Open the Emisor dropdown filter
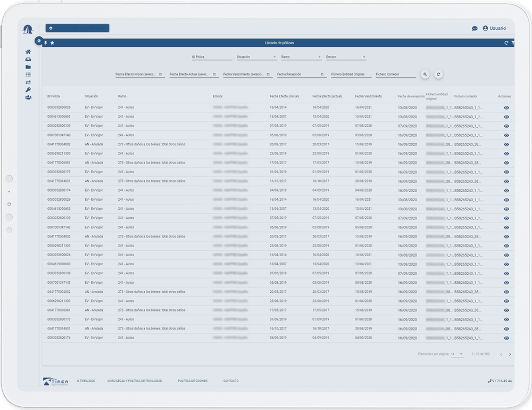Viewport: 532px width, 410px height. click(346, 57)
